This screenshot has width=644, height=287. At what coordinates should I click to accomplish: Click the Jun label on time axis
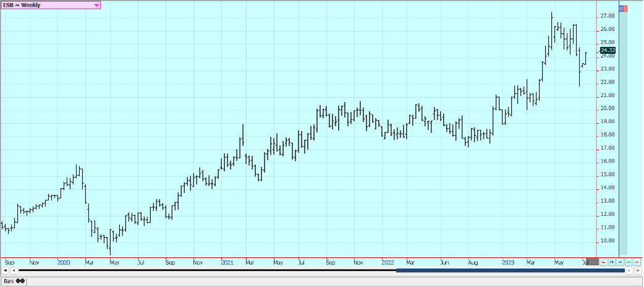click(444, 262)
